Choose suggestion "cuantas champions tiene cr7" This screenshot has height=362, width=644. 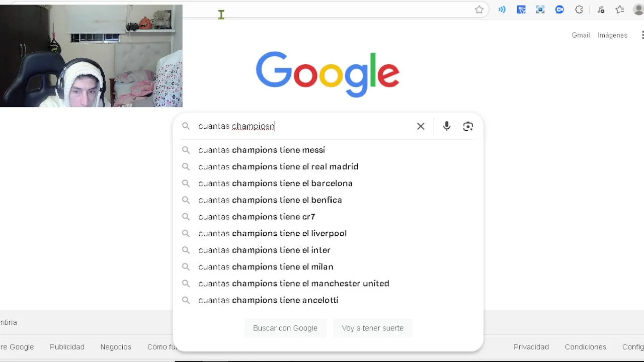[328, 217]
